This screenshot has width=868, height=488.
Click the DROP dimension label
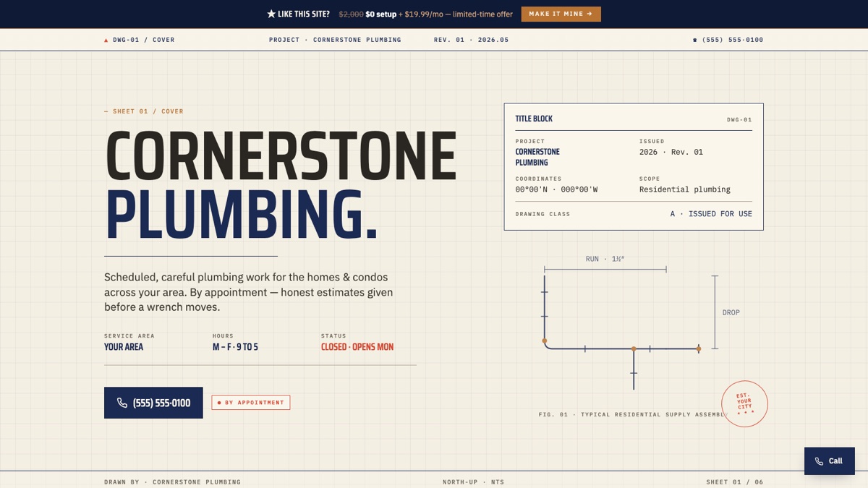point(731,312)
